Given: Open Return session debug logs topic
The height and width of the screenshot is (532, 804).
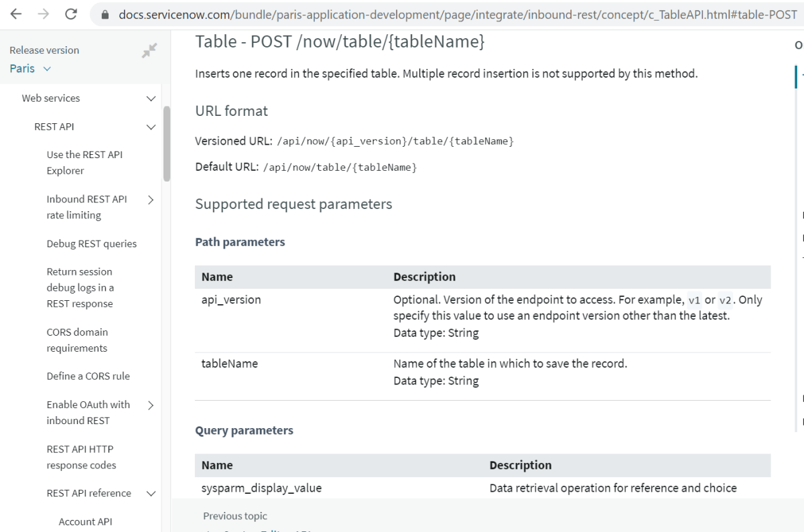Looking at the screenshot, I should point(80,288).
